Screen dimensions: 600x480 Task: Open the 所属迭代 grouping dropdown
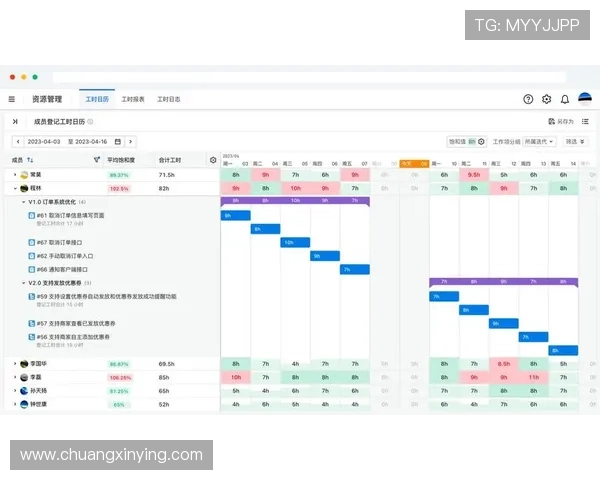539,142
